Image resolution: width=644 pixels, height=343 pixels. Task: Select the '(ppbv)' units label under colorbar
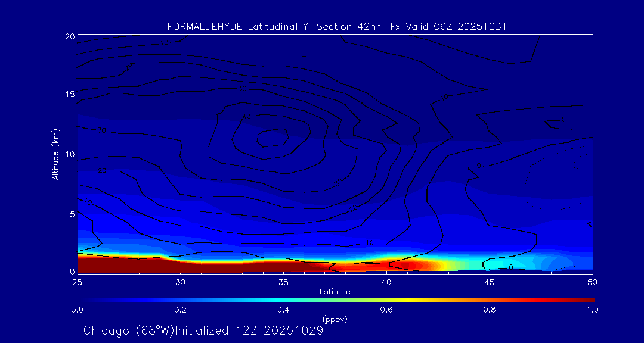click(x=335, y=320)
